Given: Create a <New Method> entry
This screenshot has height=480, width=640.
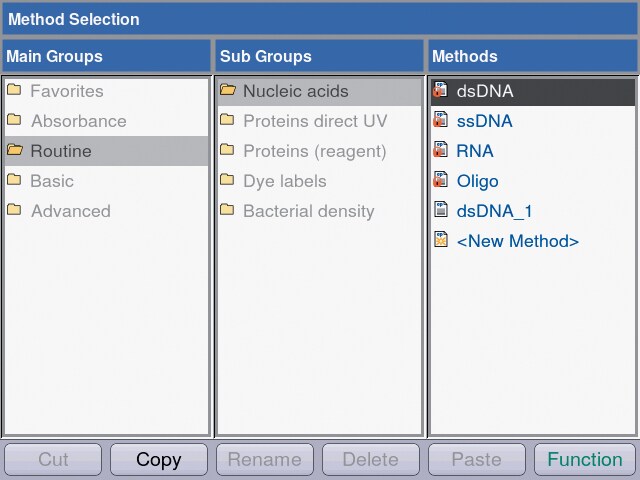Looking at the screenshot, I should (x=533, y=241).
